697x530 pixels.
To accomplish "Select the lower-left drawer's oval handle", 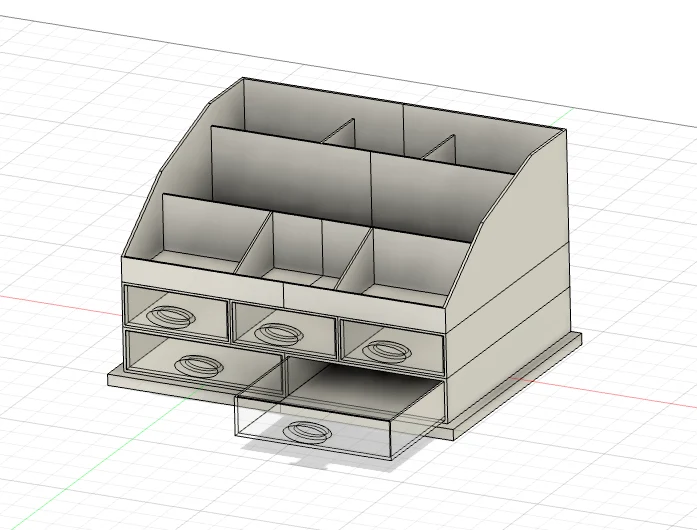I will coord(198,366).
